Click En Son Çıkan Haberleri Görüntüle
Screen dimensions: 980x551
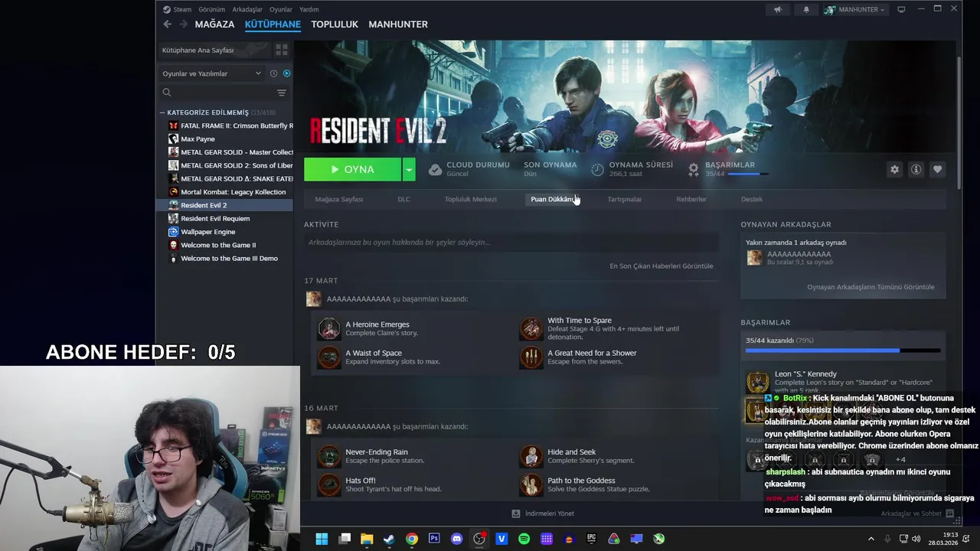coord(661,266)
